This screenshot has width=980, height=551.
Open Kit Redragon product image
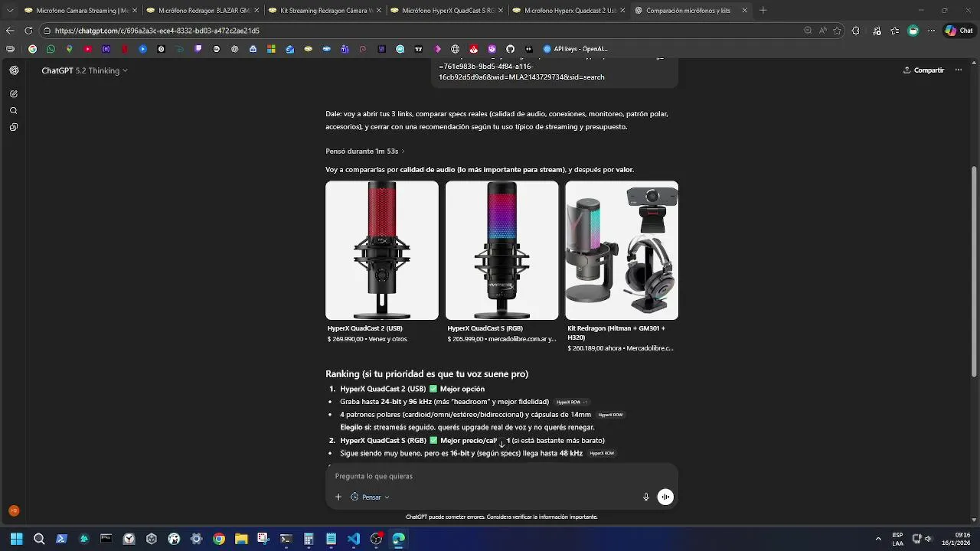pyautogui.click(x=622, y=250)
